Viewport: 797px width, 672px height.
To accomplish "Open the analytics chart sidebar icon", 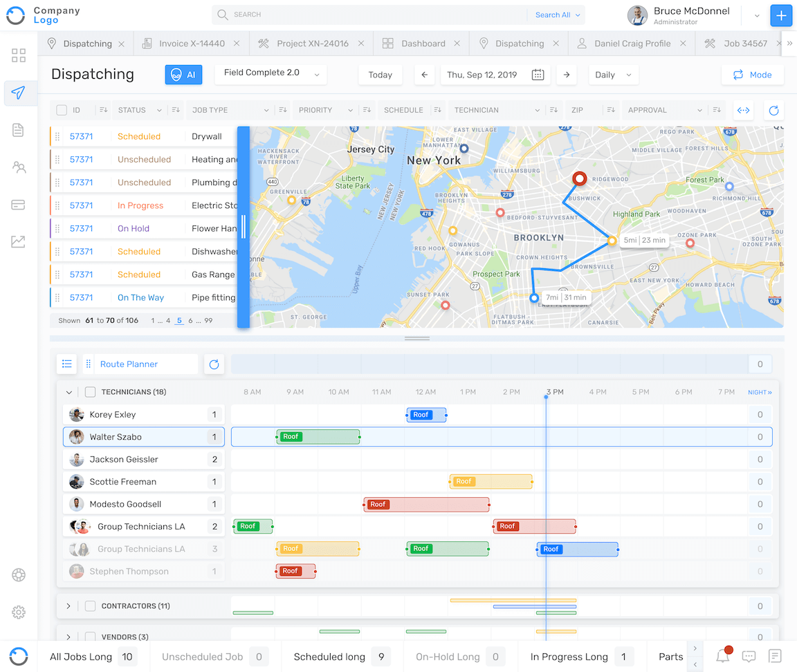I will [x=19, y=241].
